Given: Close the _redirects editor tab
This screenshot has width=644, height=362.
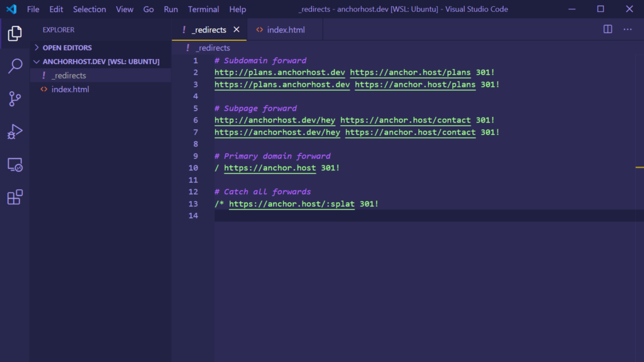Looking at the screenshot, I should coord(236,30).
